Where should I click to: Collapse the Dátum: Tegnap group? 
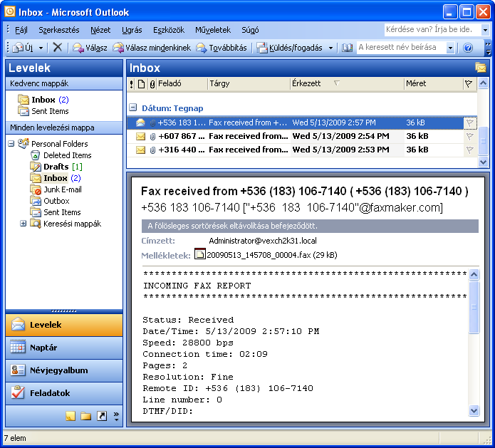coord(133,108)
